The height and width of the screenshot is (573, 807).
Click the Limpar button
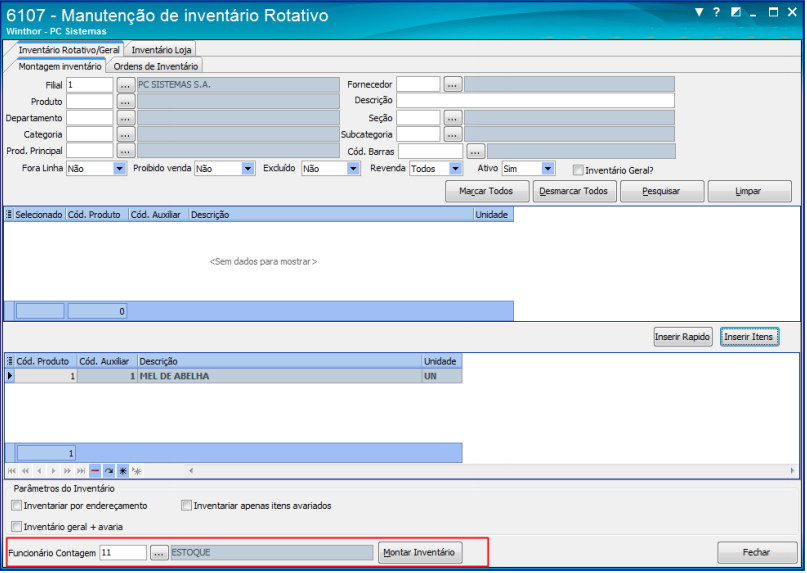tap(749, 191)
